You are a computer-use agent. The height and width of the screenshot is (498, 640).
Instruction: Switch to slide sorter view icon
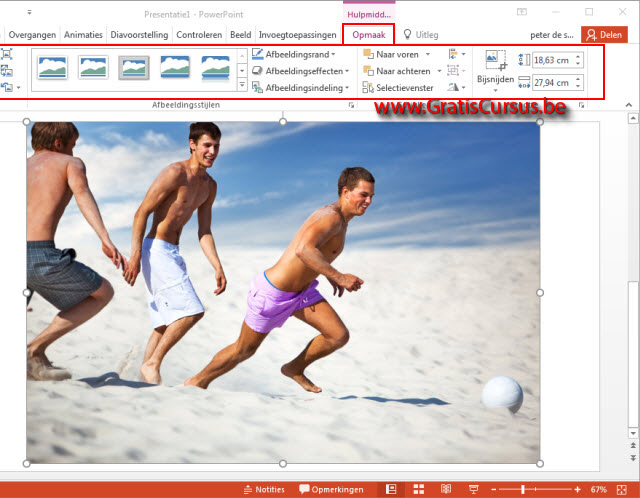(x=419, y=489)
